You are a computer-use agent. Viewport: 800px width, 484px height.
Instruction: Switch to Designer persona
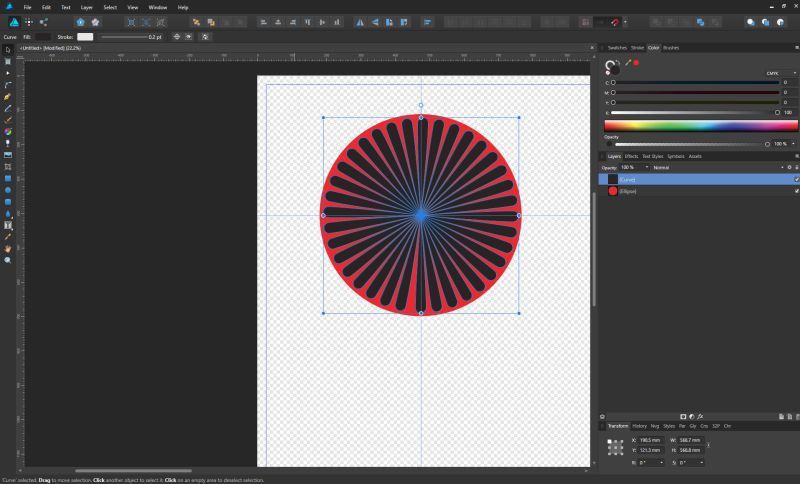(14, 22)
